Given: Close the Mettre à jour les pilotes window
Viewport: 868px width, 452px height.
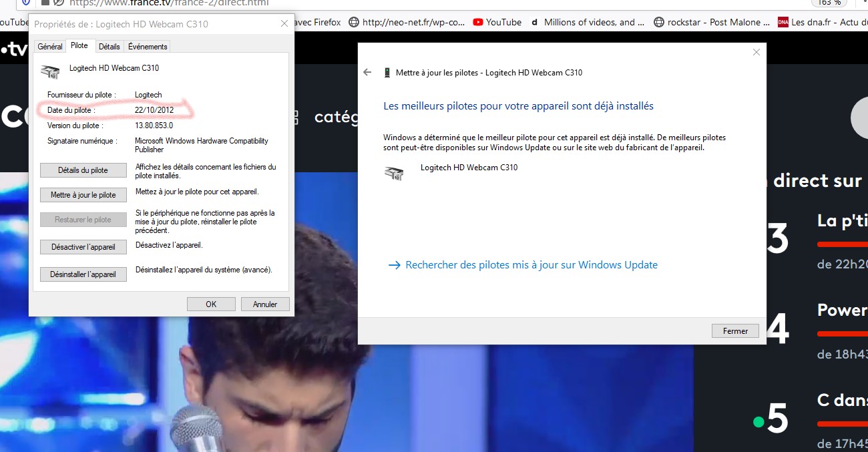Looking at the screenshot, I should pyautogui.click(x=756, y=52).
